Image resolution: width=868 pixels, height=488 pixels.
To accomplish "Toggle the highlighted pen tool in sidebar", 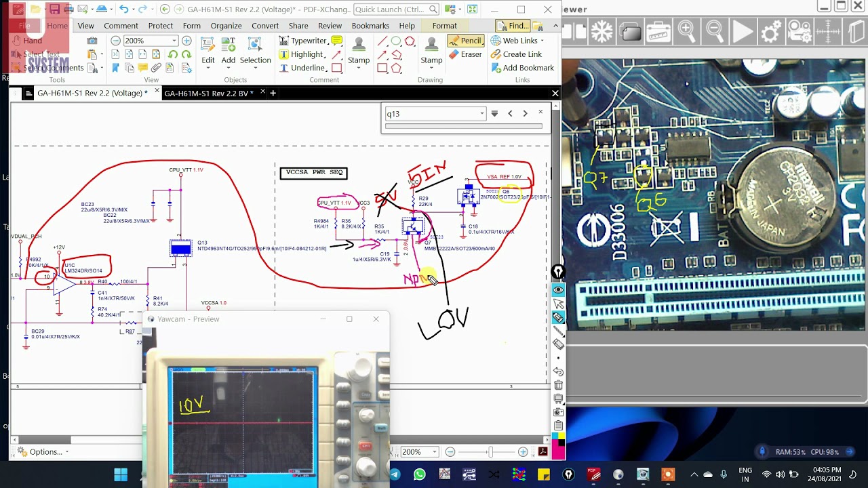I will [558, 317].
